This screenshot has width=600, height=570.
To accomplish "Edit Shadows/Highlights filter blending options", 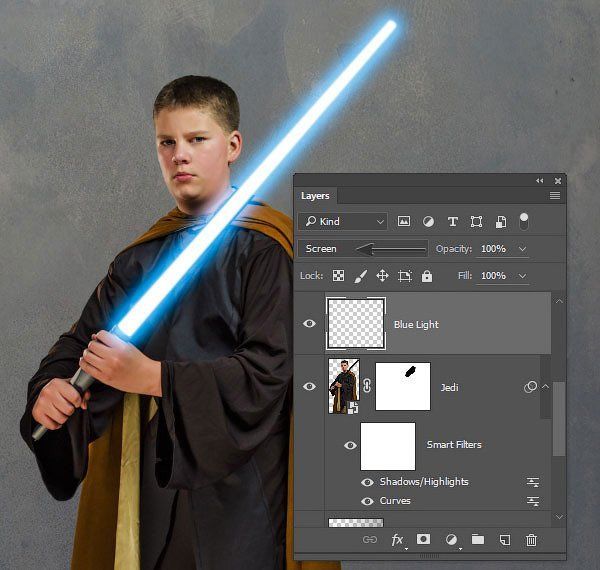I will pos(533,482).
